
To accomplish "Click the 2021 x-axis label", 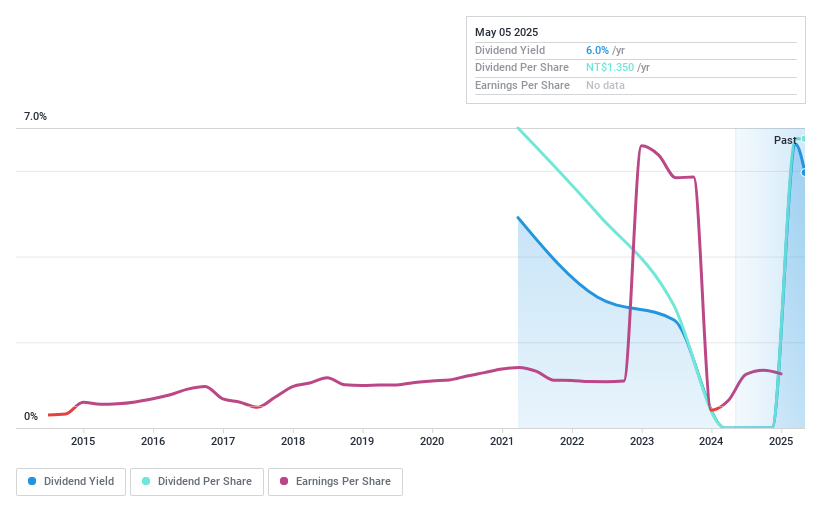I will click(502, 441).
